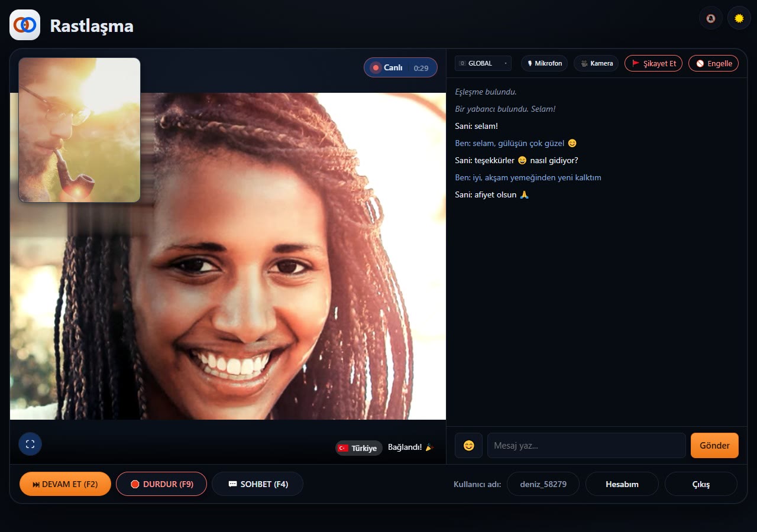Open notifications bell icon in header
This screenshot has width=757, height=532.
[711, 18]
